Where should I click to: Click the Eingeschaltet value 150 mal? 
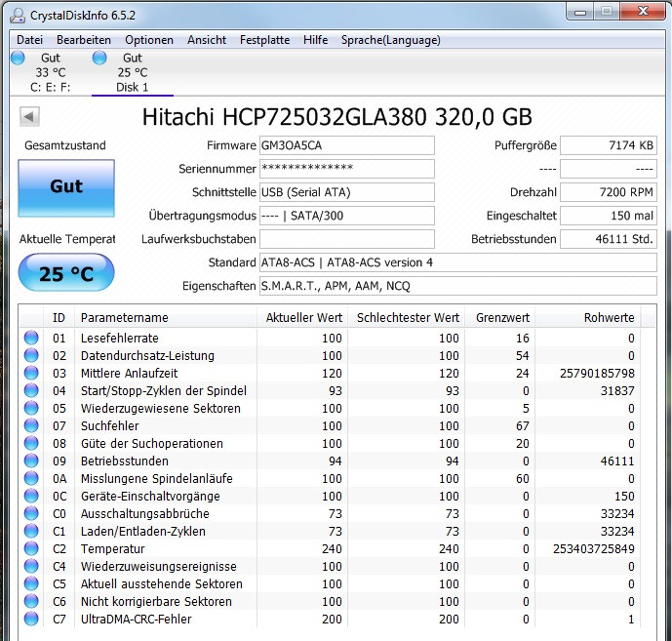click(x=609, y=216)
